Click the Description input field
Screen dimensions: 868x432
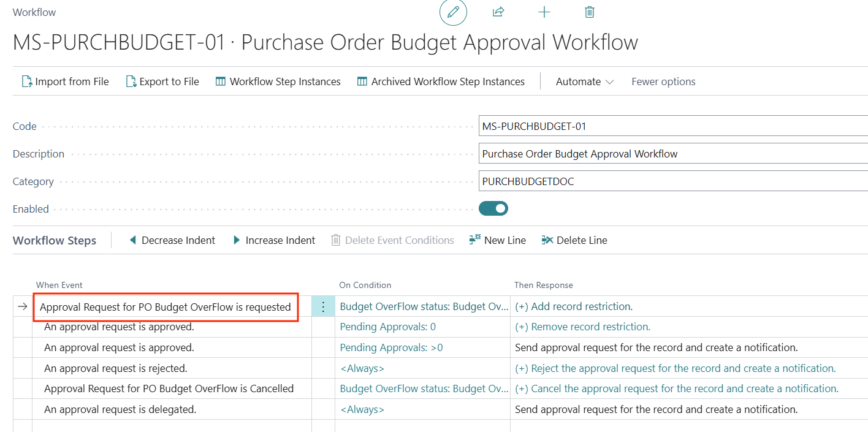(x=673, y=154)
